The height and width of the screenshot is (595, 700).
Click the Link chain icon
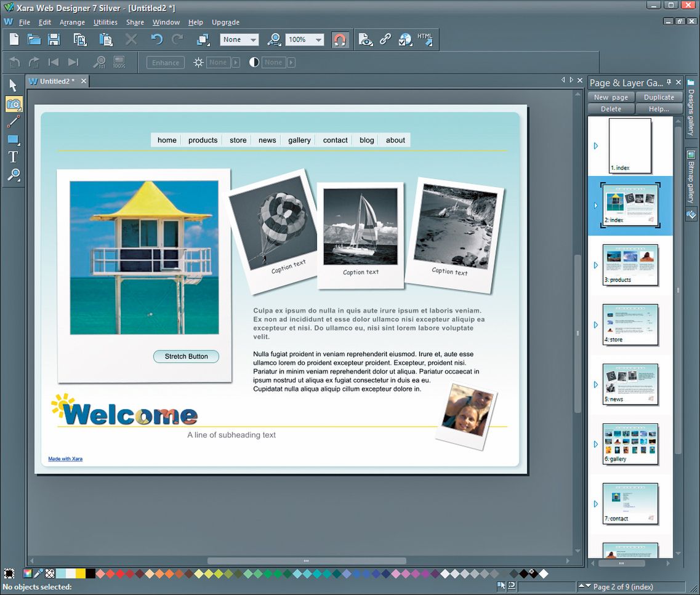pos(385,40)
